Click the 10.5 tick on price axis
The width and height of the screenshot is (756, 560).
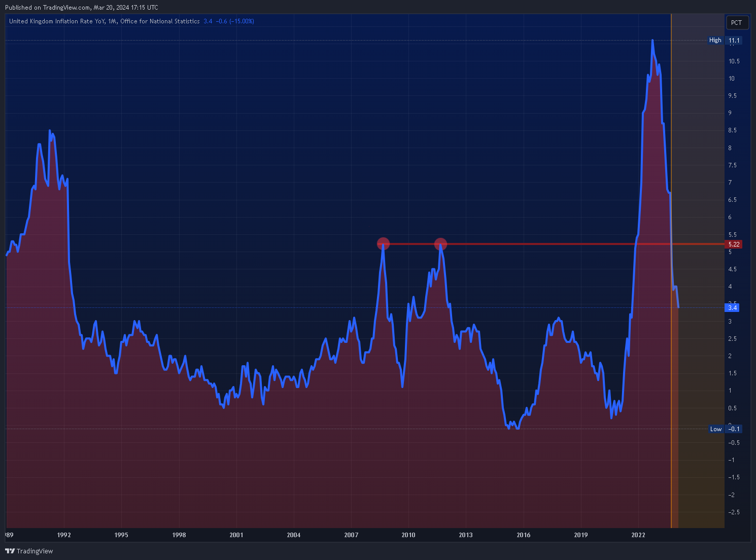tap(734, 61)
